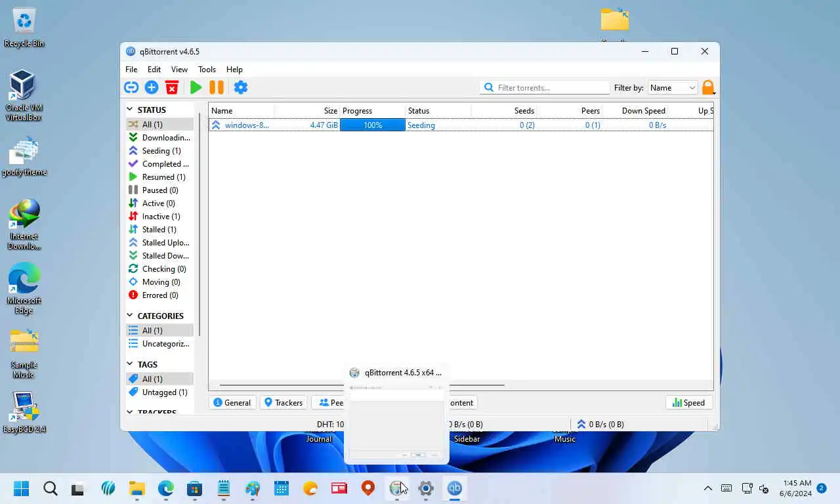Open Options via the blue gear icon
The image size is (840, 504).
point(241,87)
